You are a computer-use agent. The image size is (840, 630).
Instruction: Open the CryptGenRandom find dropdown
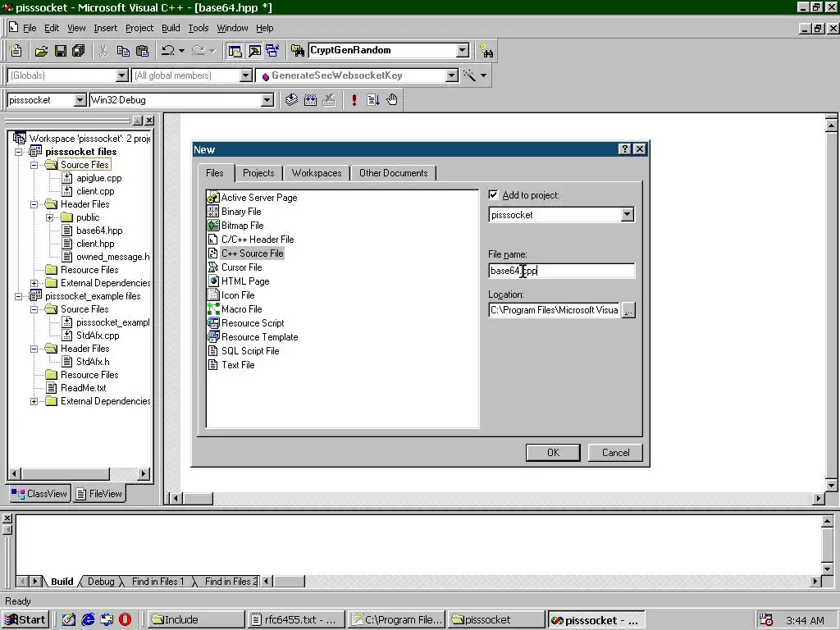[463, 50]
